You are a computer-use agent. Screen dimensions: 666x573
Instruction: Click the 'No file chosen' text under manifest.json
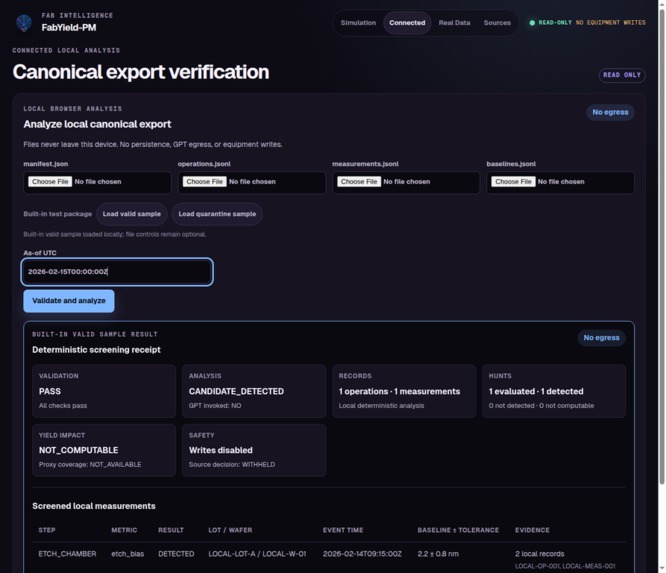(98, 182)
